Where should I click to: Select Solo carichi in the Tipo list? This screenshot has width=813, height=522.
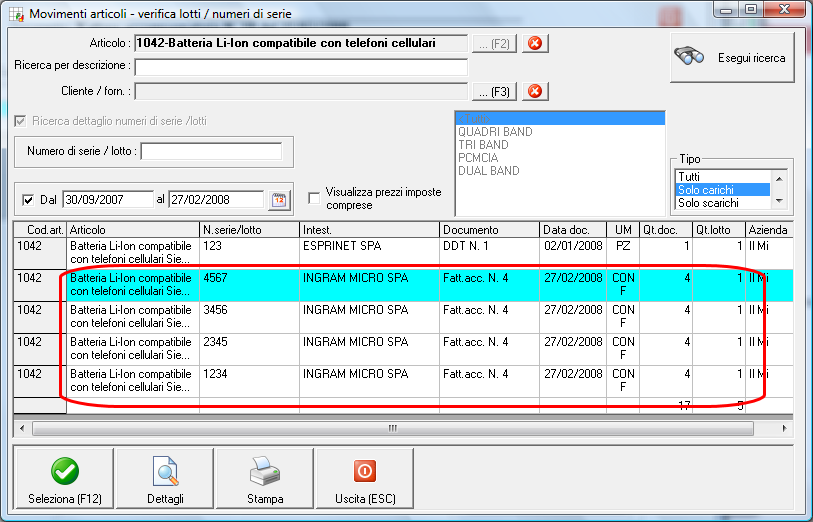coord(722,190)
